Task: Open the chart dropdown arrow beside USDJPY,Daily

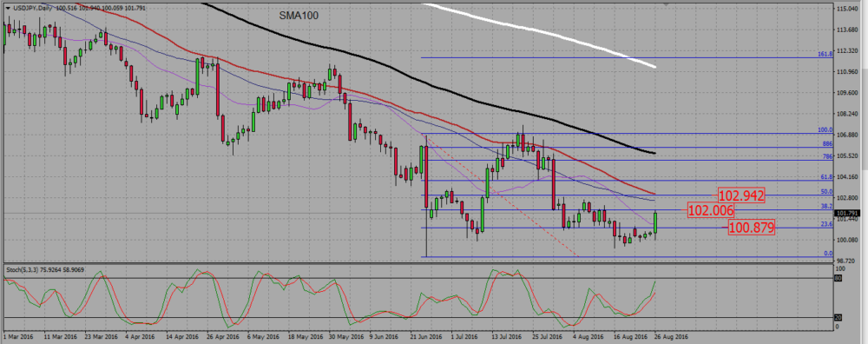Action: [x=8, y=8]
